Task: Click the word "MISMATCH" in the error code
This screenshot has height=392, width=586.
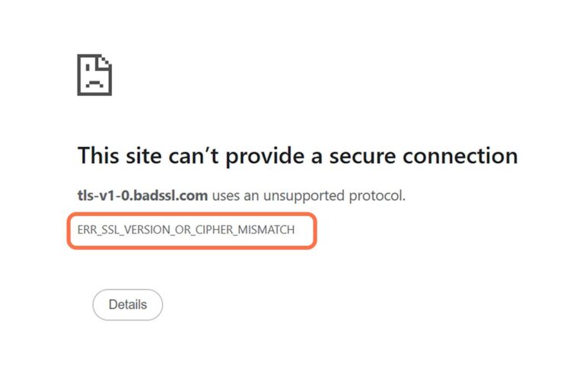Action: click(266, 229)
